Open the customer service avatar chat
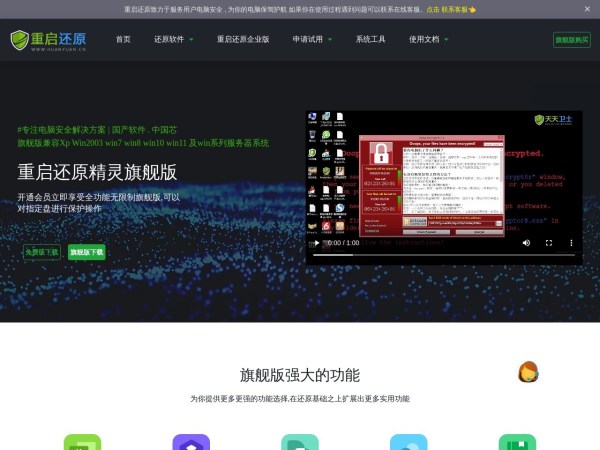 click(x=529, y=373)
